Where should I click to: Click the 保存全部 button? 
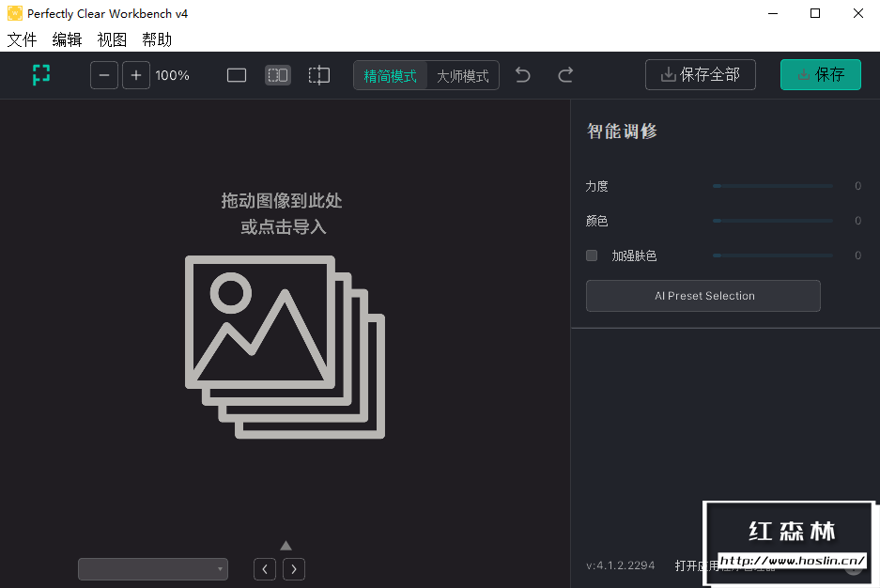(x=701, y=74)
